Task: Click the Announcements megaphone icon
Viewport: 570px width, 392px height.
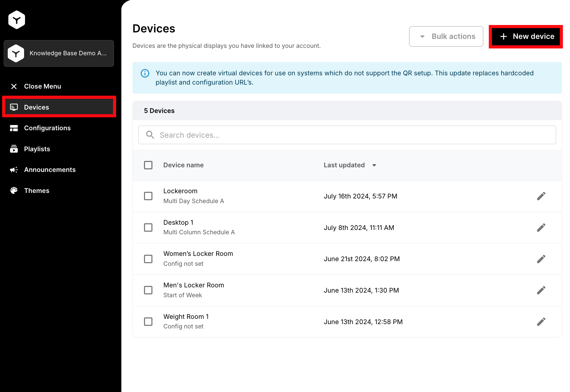Action: click(x=14, y=170)
